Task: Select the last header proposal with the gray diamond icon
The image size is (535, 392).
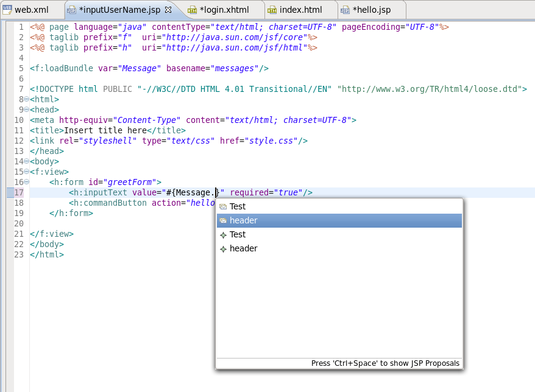Action: (x=244, y=248)
